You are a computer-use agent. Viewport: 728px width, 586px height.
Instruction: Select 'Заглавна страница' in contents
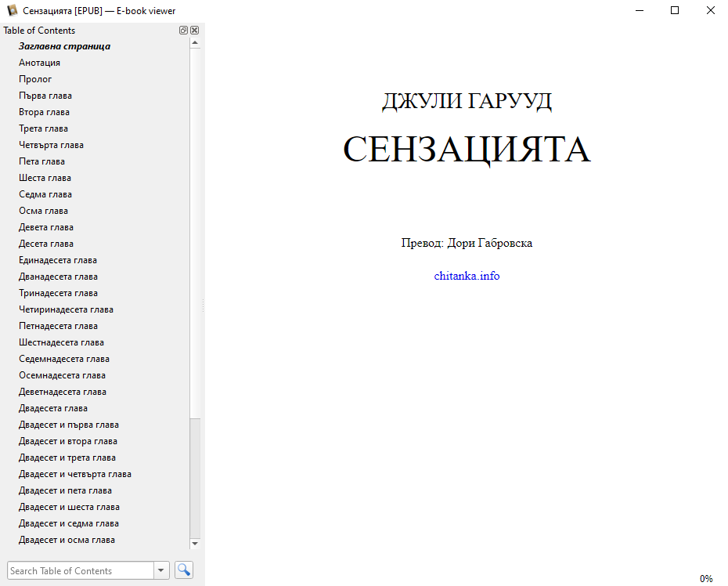click(x=64, y=46)
